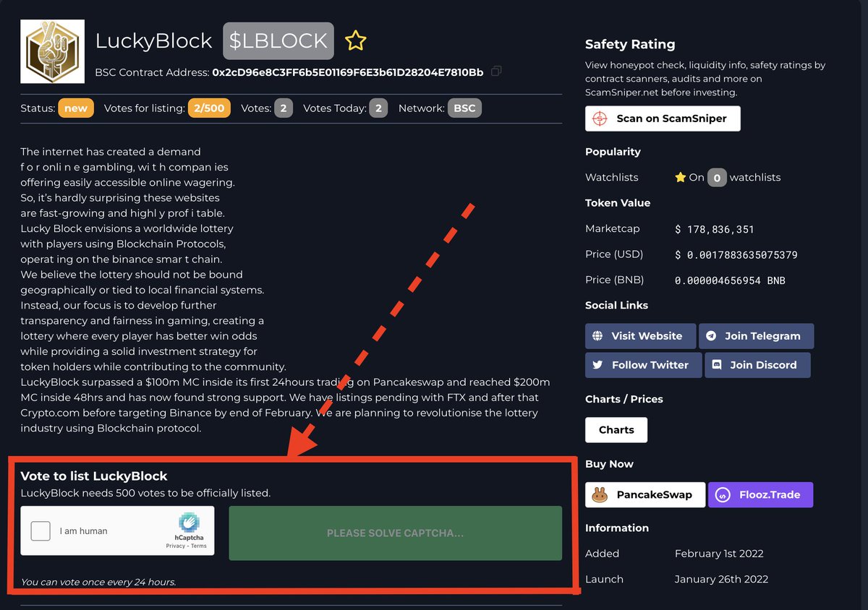Screen dimensions: 868x610
Task: Click the Votes Today count badge
Action: point(378,108)
